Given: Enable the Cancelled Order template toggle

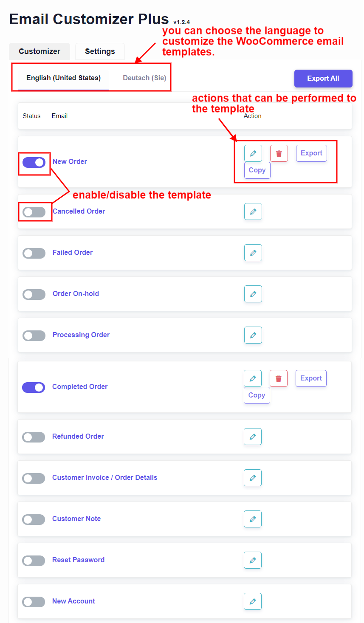Looking at the screenshot, I should [35, 211].
